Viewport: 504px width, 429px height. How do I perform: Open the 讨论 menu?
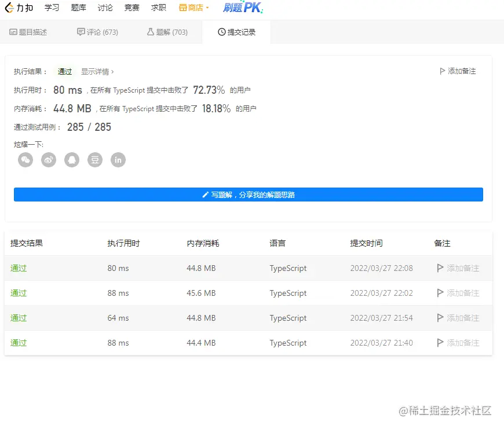pos(105,8)
